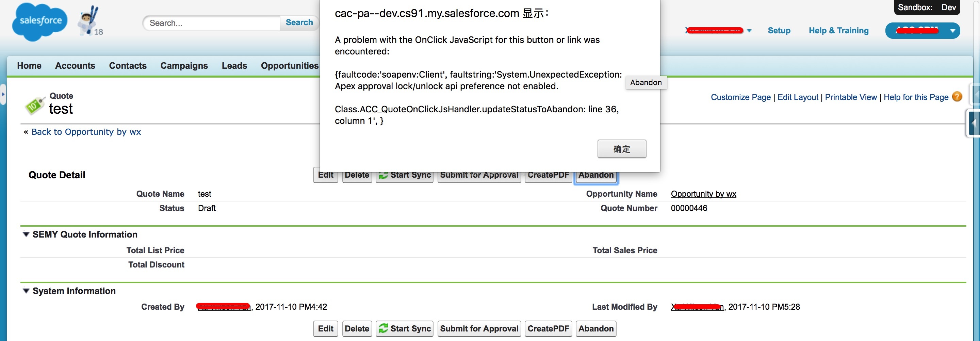Screen dimensions: 980x341
Task: Click the bottom Delete button
Action: (x=357, y=328)
